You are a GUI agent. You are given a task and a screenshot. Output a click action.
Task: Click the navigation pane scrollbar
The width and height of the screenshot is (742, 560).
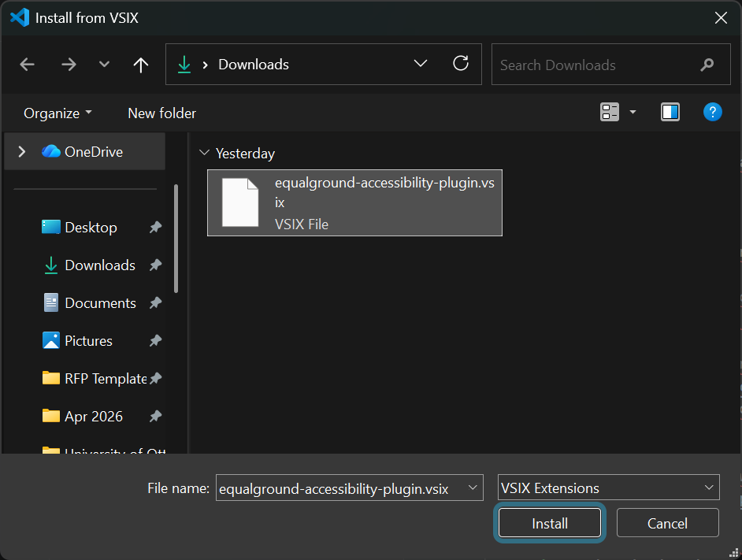pos(176,239)
